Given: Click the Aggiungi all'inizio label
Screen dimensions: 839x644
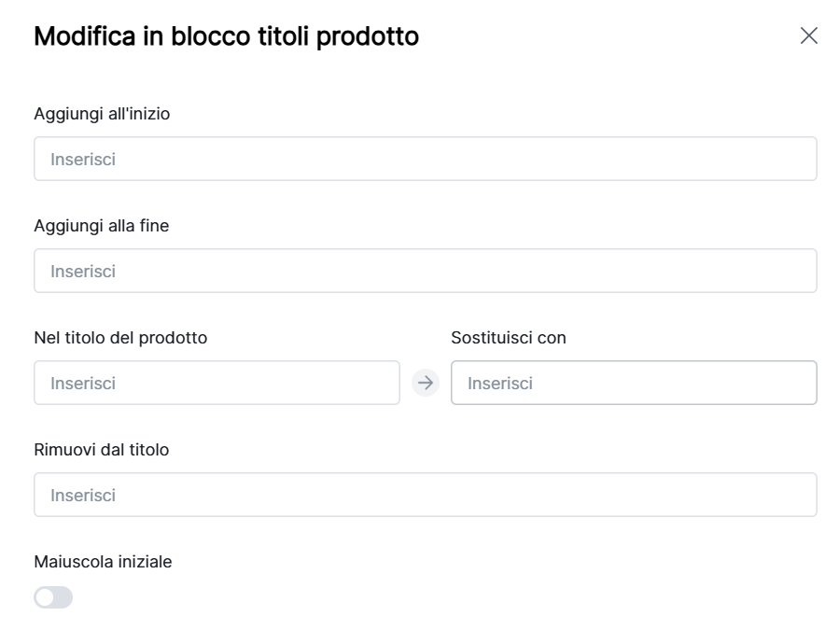Looking at the screenshot, I should (102, 114).
